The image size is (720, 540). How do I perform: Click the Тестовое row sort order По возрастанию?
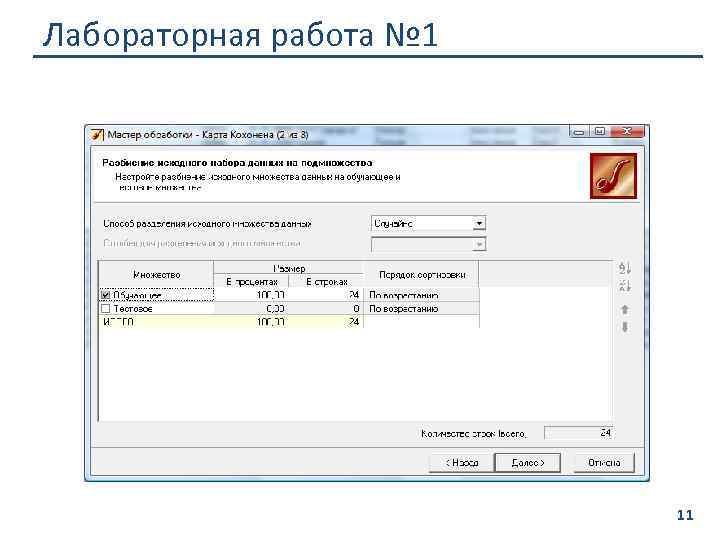(404, 309)
